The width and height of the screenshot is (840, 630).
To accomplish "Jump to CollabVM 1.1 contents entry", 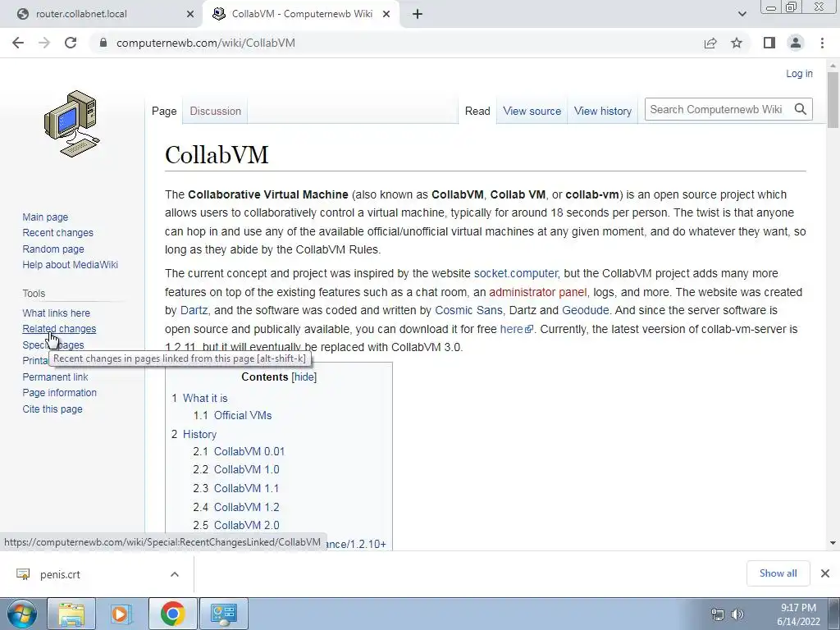I will [246, 488].
